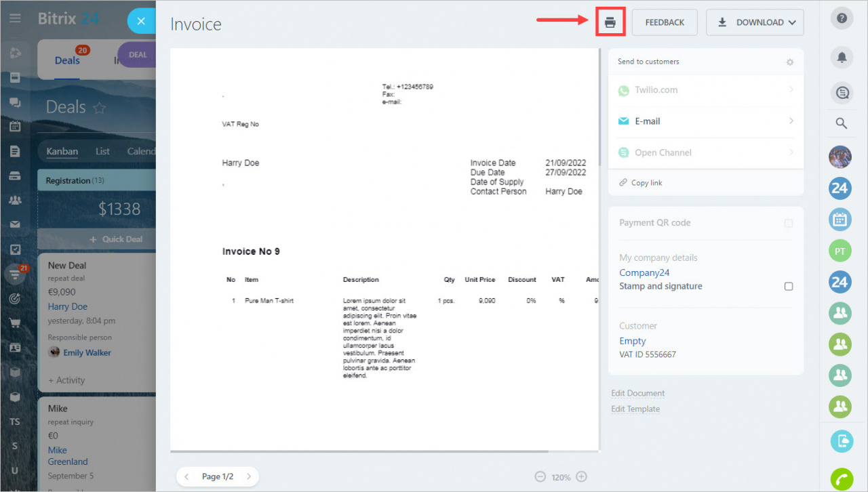Click the 120% zoom level value
868x492 pixels.
561,477
